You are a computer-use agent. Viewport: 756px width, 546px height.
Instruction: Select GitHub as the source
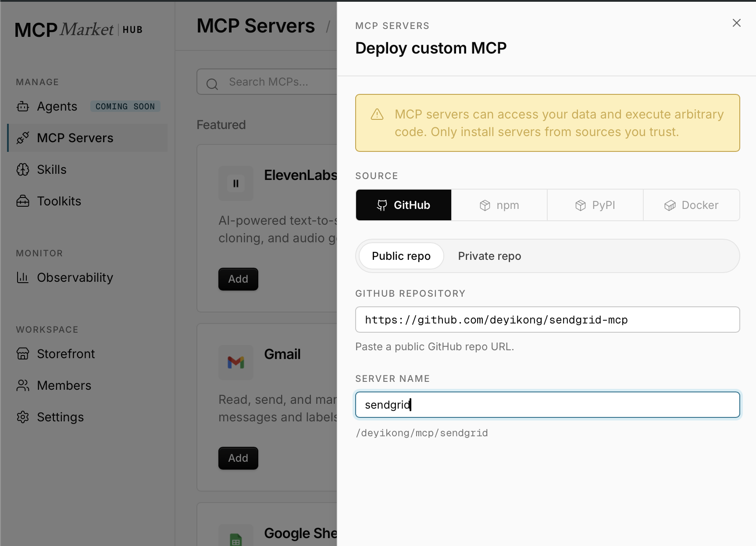[403, 205]
